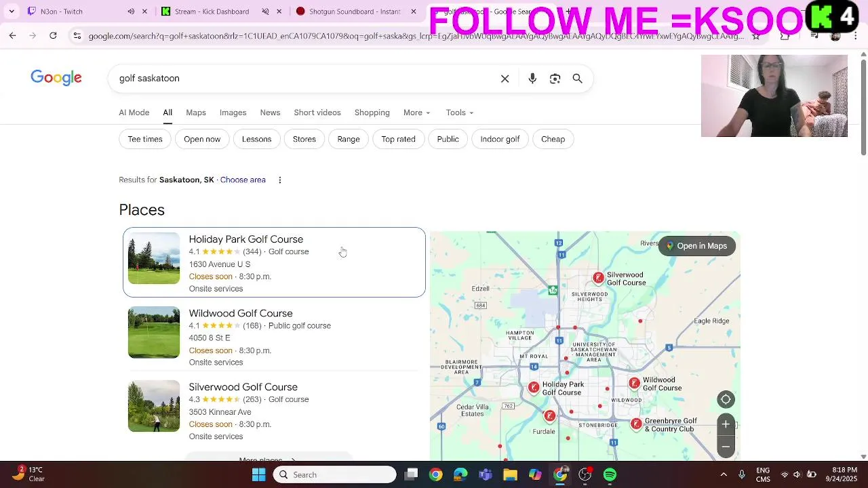Open Microsoft Teams from taskbar
Image resolution: width=868 pixels, height=488 pixels.
click(486, 474)
